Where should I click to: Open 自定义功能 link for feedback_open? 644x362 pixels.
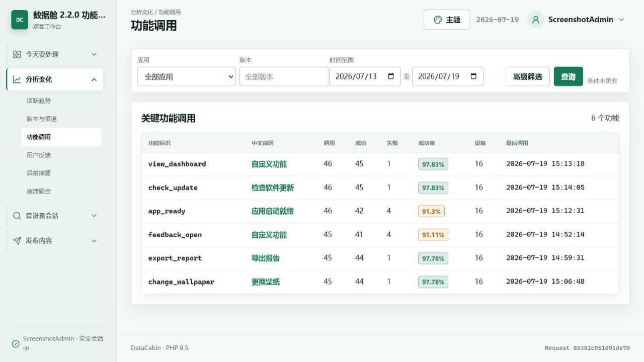(269, 235)
